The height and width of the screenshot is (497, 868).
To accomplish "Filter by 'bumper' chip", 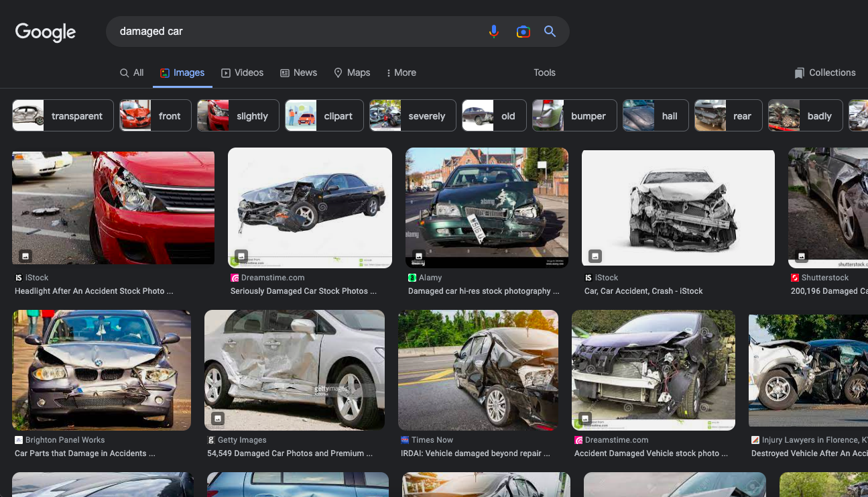I will click(x=574, y=115).
